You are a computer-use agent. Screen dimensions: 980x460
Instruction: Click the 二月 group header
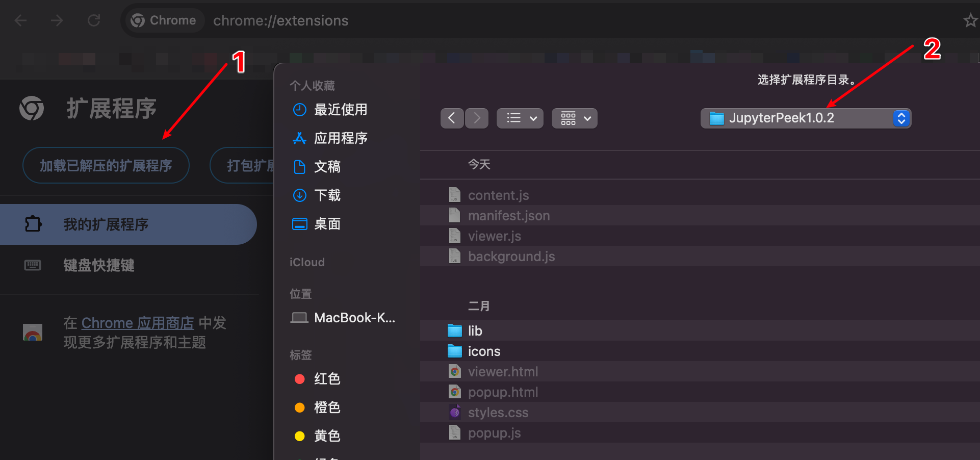pyautogui.click(x=479, y=306)
